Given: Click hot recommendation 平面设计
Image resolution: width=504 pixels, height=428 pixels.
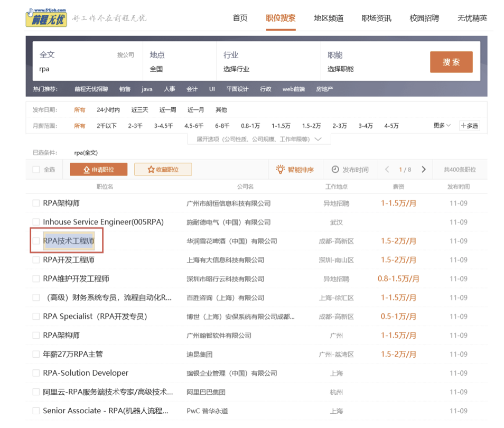Looking at the screenshot, I should click(237, 89).
